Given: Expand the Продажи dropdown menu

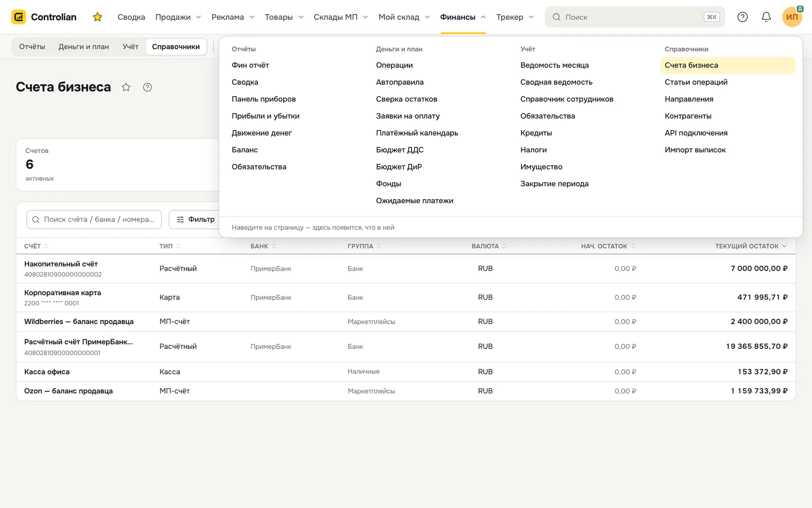Looking at the screenshot, I should (x=178, y=17).
